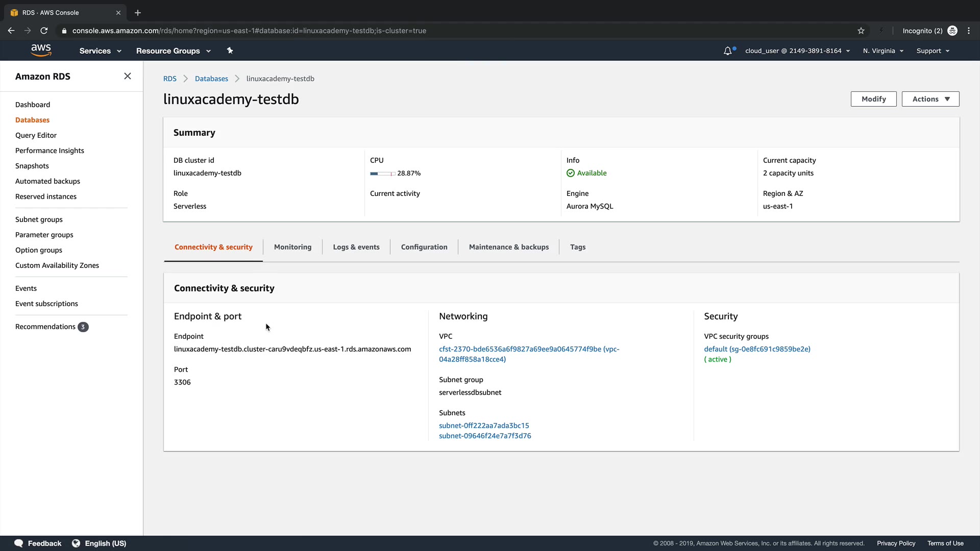This screenshot has height=551, width=980.
Task: Open the Chrome three-dot menu
Action: point(969,31)
